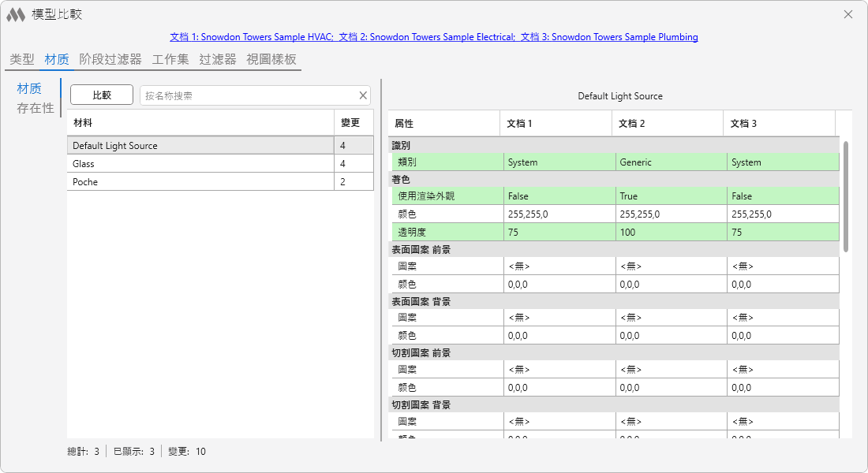868x473 pixels.
Task: Switch to the 阶段过滤器 tab
Action: (x=110, y=59)
